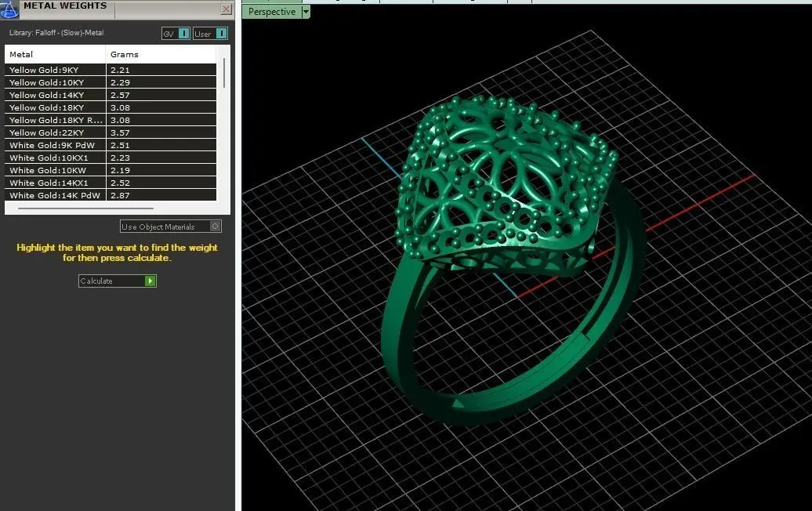Select the Yellow Gold:18KY row

[111, 107]
